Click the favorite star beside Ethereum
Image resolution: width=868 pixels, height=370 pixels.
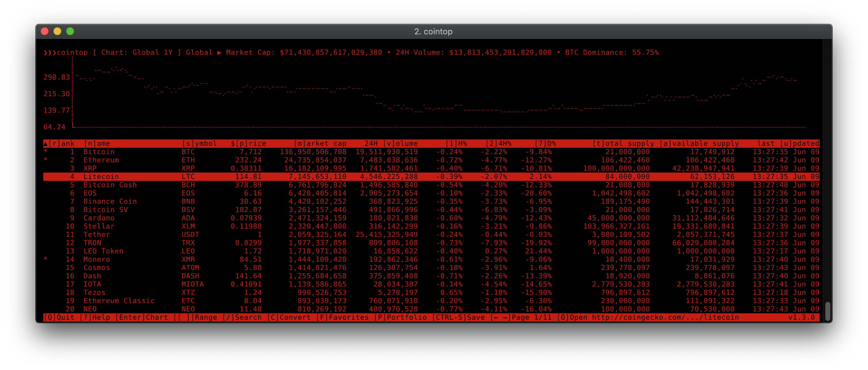click(45, 160)
